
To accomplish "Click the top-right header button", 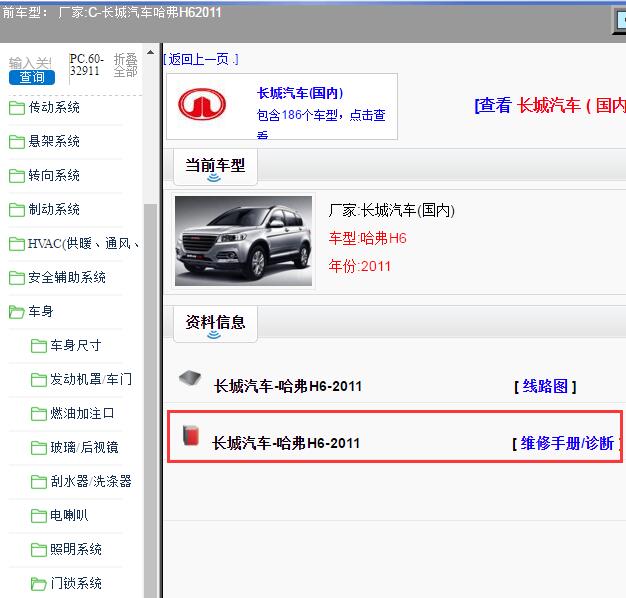I will click(620, 20).
